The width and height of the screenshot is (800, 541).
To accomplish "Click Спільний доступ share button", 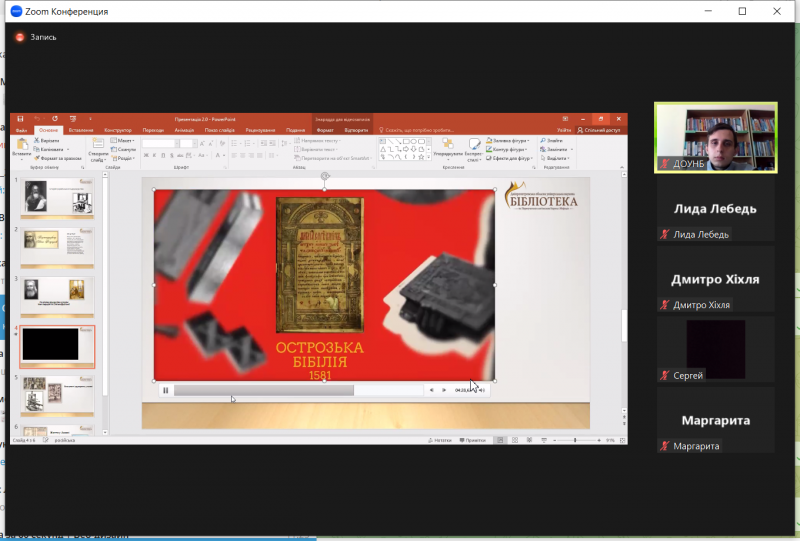I will 599,130.
